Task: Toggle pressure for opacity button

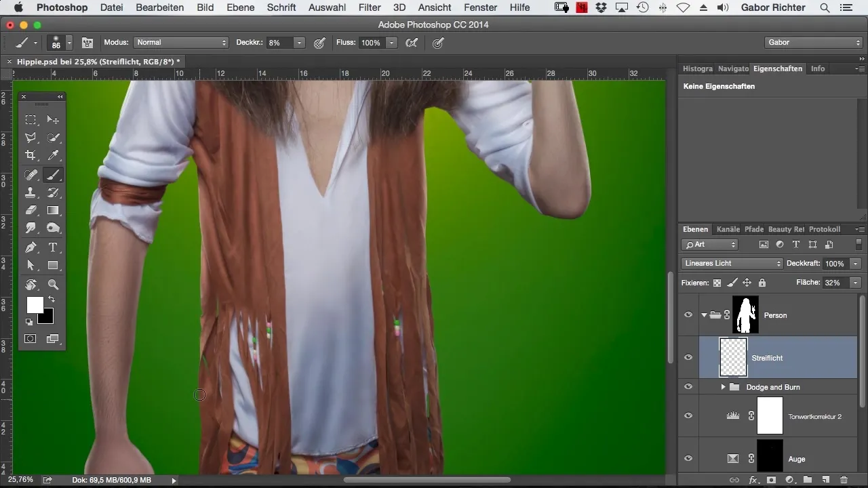Action: point(319,43)
